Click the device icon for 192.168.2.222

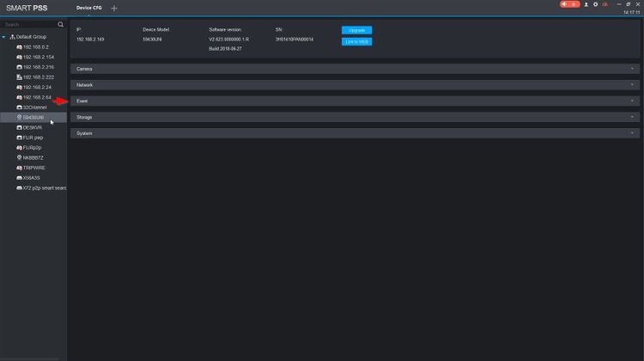coord(19,76)
